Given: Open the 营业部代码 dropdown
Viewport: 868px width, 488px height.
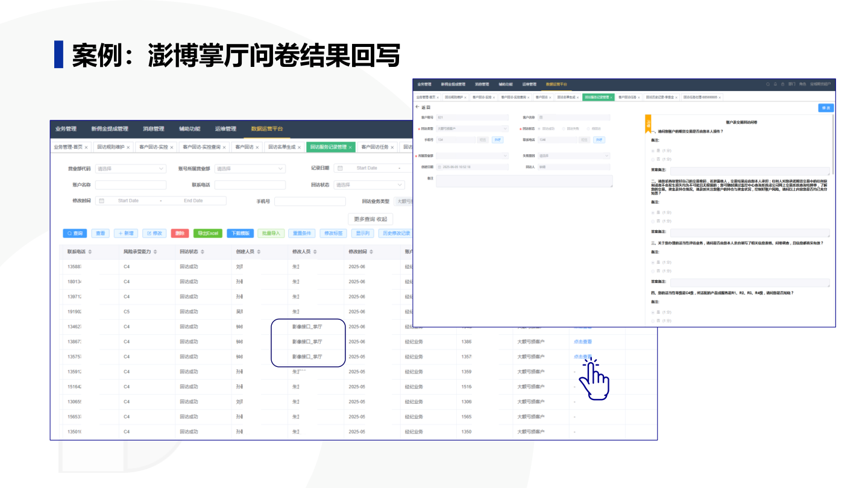Looking at the screenshot, I should click(131, 169).
